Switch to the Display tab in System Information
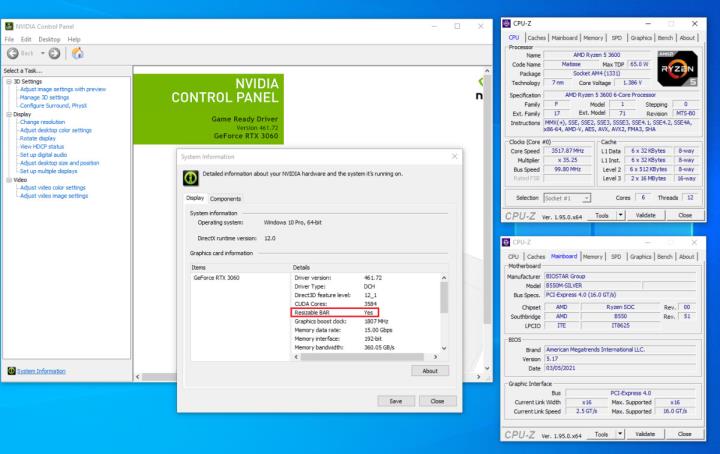Image resolution: width=720 pixels, height=454 pixels. (195, 198)
